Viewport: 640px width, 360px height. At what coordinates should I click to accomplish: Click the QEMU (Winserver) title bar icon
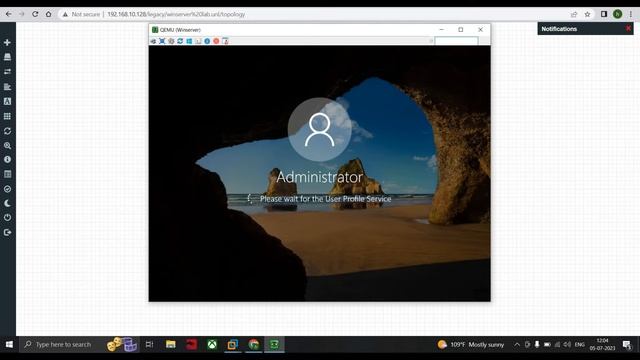[x=155, y=30]
